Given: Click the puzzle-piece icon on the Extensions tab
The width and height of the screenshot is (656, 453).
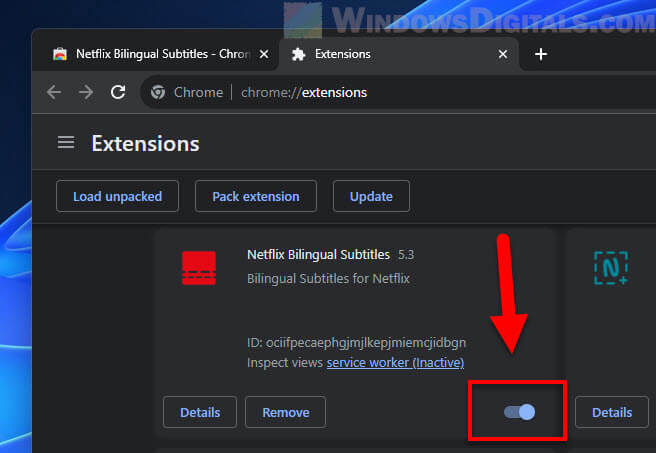Looking at the screenshot, I should [298, 54].
